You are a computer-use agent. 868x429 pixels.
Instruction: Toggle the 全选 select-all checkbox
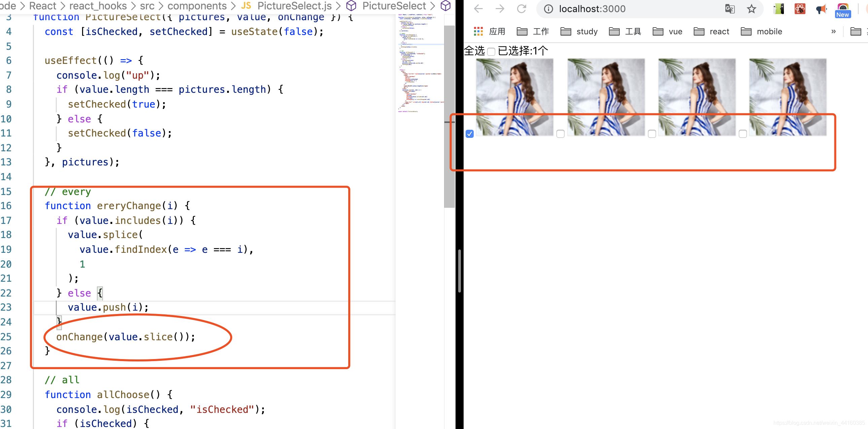tap(491, 51)
